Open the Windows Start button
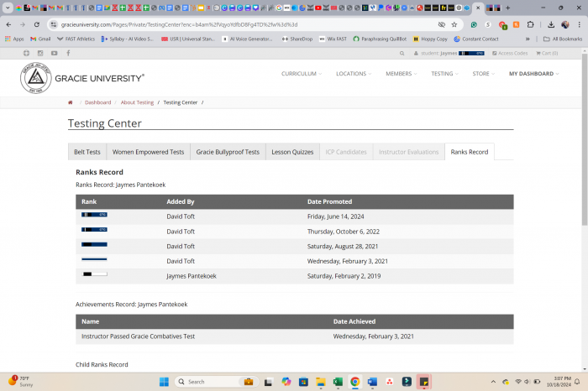Viewport: 588px width, 391px height. pos(164,382)
